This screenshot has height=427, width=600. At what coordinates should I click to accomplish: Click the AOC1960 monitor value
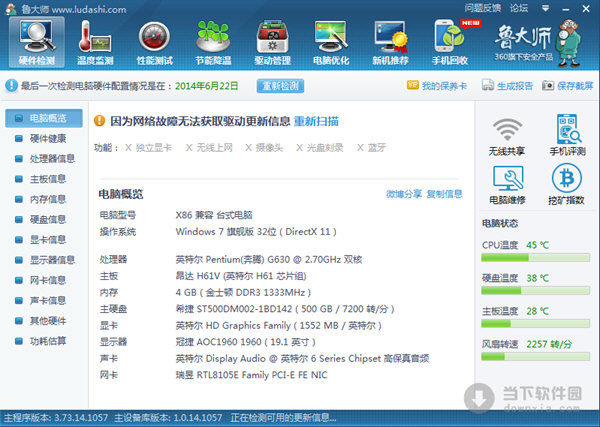click(246, 342)
